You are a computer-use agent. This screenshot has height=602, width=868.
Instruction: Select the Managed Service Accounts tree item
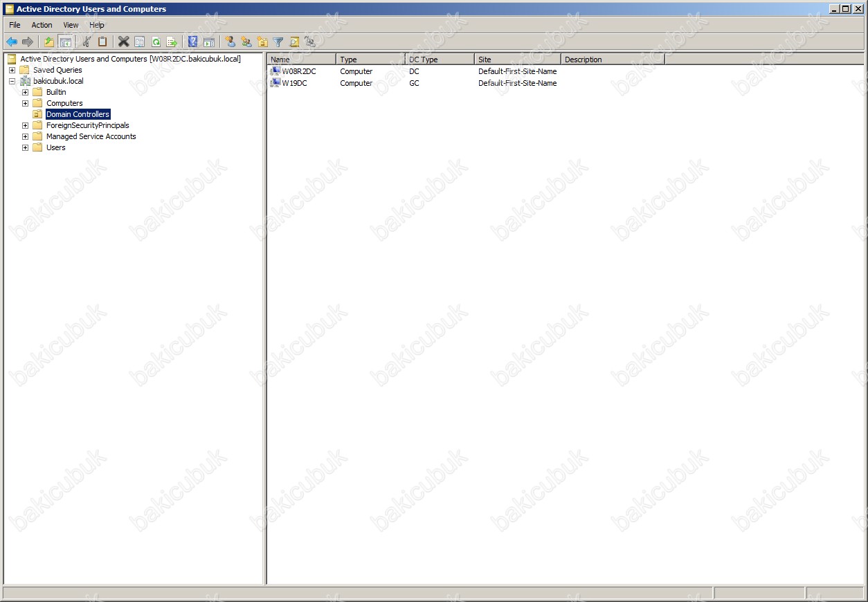91,136
